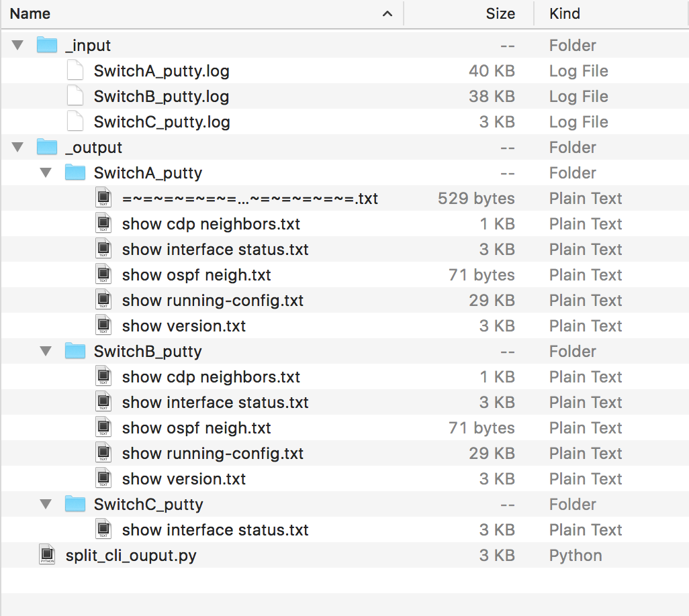The image size is (689, 616).
Task: Click the show interface status.txt icon under SwitchC_putty
Action: 103,529
